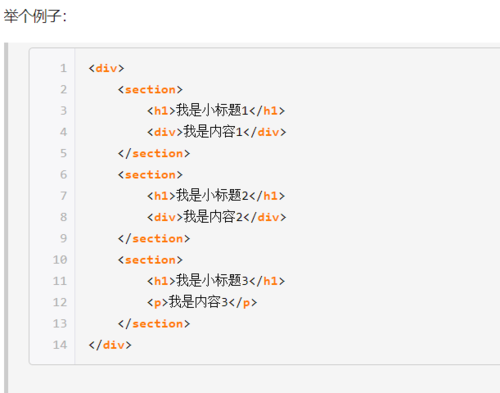Screen dimensions: 500x393
Task: Click the text 我是内容1 in the code
Action: click(213, 132)
